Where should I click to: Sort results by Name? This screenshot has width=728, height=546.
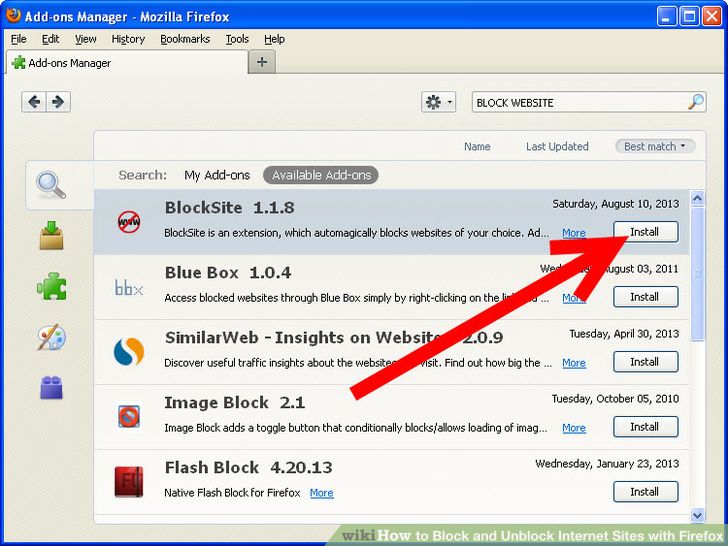[477, 146]
